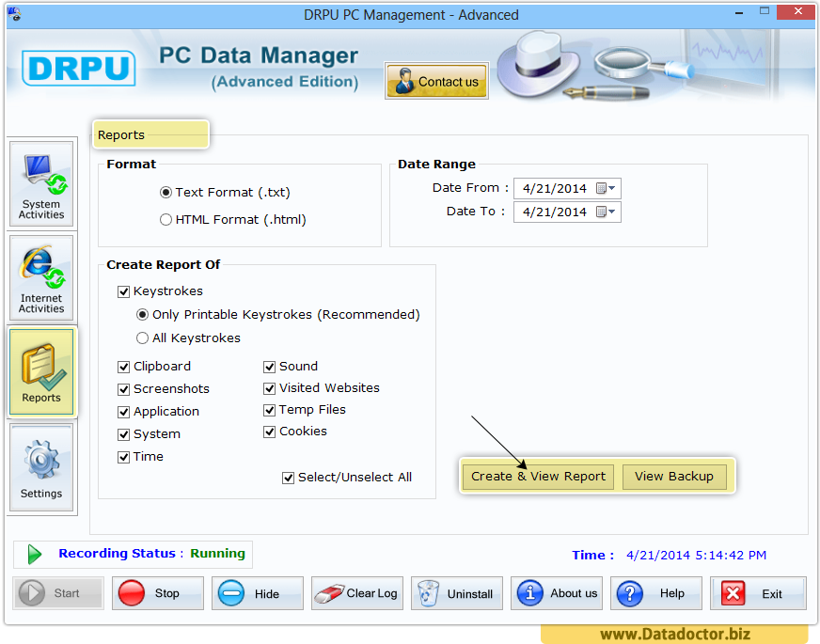Close the DRPU PC Management window

click(797, 11)
